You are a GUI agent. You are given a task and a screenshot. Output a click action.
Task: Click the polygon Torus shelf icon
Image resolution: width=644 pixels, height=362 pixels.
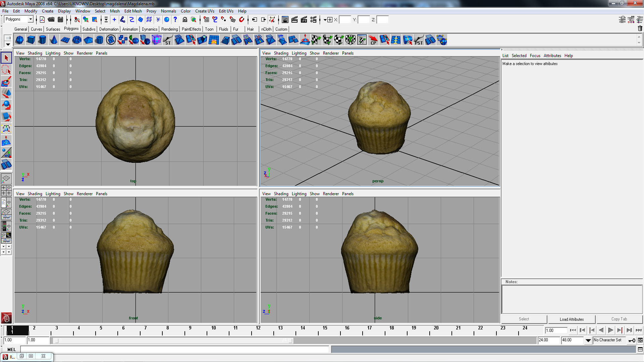coord(77,40)
